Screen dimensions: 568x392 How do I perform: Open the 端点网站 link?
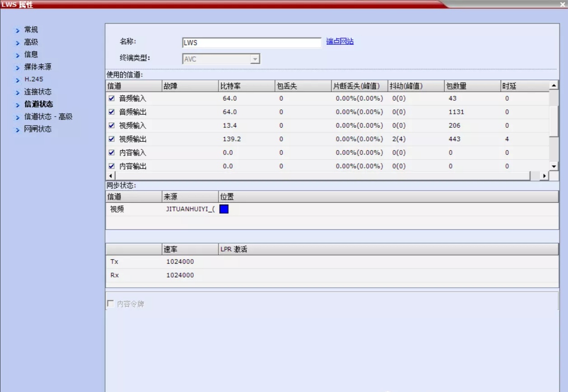click(x=340, y=42)
